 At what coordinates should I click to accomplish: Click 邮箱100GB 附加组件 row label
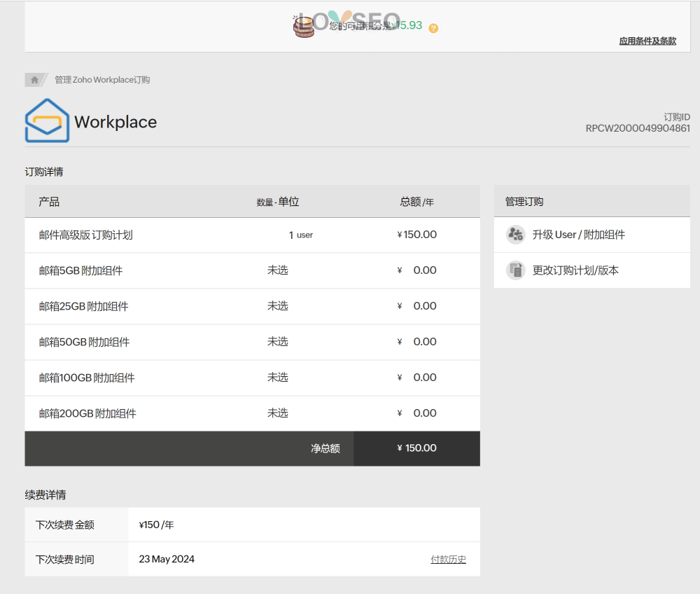click(87, 378)
